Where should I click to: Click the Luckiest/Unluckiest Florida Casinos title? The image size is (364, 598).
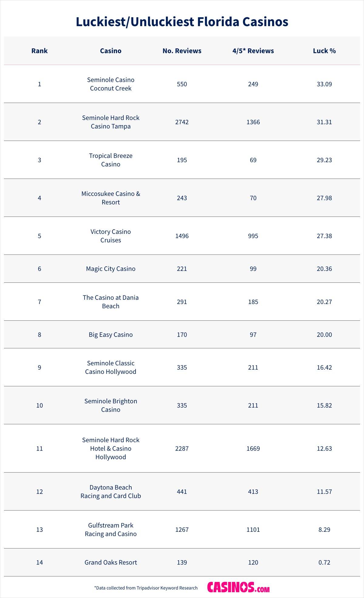click(x=182, y=22)
